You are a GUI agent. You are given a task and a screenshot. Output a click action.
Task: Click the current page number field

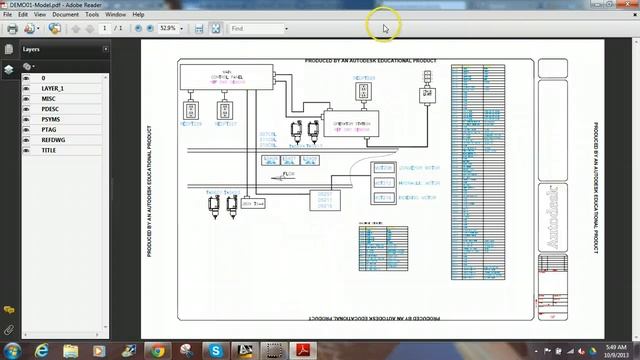[x=105, y=28]
